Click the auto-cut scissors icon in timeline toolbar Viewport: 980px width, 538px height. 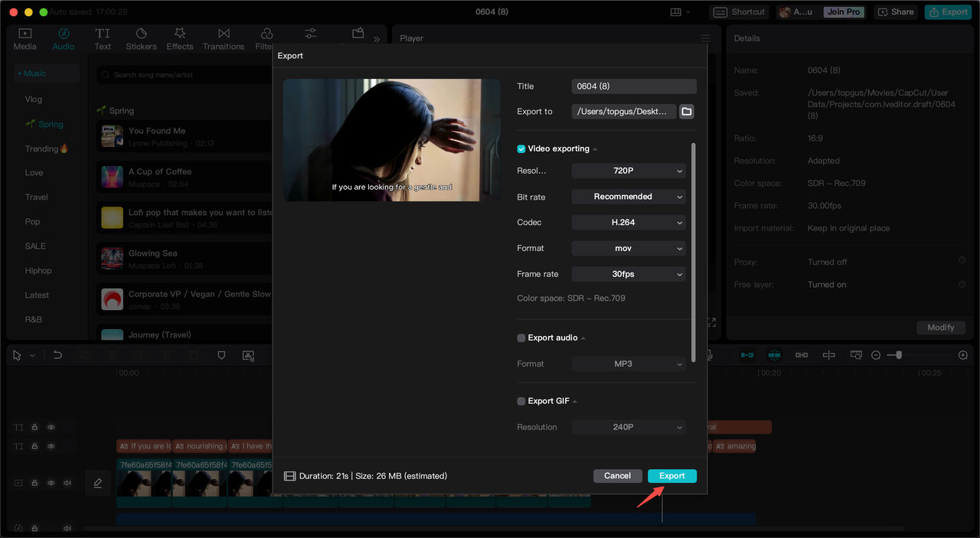pos(248,356)
